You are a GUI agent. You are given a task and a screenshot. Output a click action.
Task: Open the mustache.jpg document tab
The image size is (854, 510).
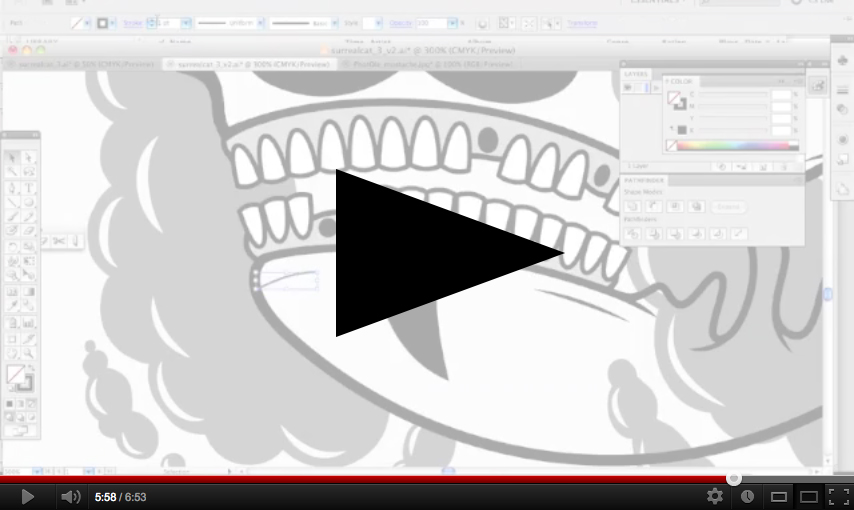[428, 64]
